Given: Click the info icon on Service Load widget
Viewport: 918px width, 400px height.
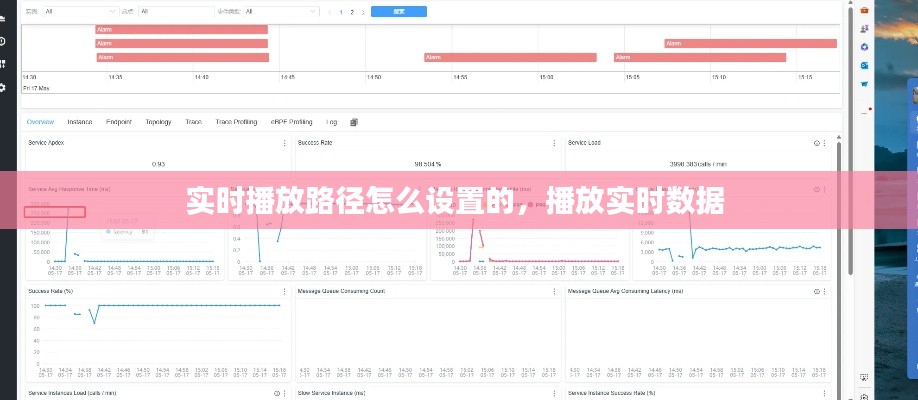Looking at the screenshot, I should click(816, 143).
